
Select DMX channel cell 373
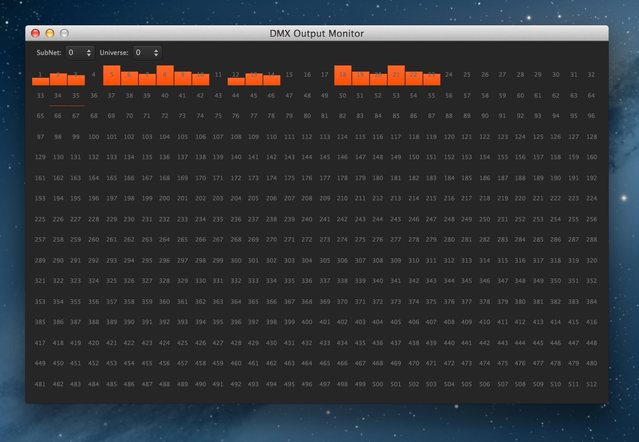tap(396, 302)
